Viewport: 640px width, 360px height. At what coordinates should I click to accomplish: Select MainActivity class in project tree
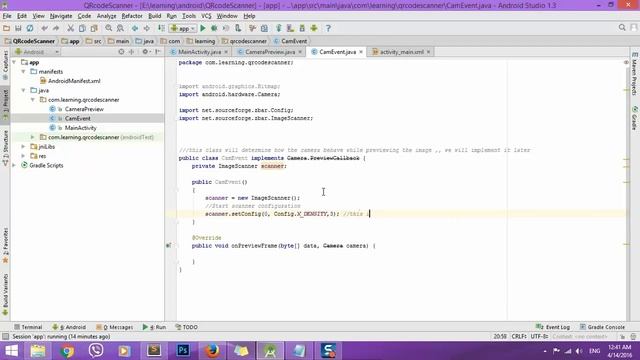pyautogui.click(x=80, y=128)
